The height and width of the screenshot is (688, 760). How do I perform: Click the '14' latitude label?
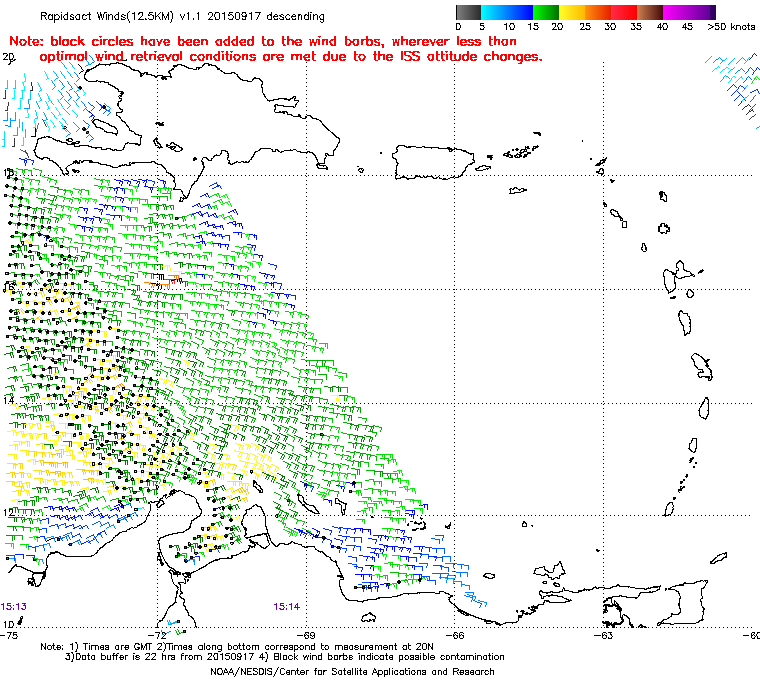point(8,400)
